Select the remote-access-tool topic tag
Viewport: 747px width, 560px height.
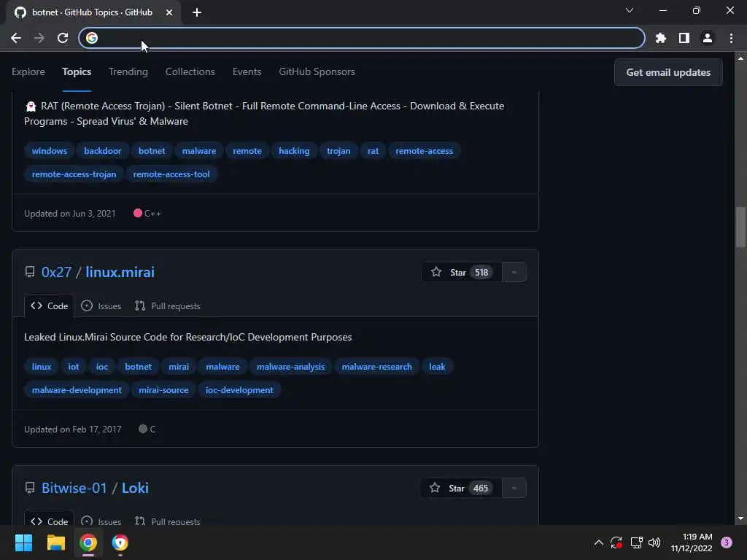pyautogui.click(x=171, y=174)
